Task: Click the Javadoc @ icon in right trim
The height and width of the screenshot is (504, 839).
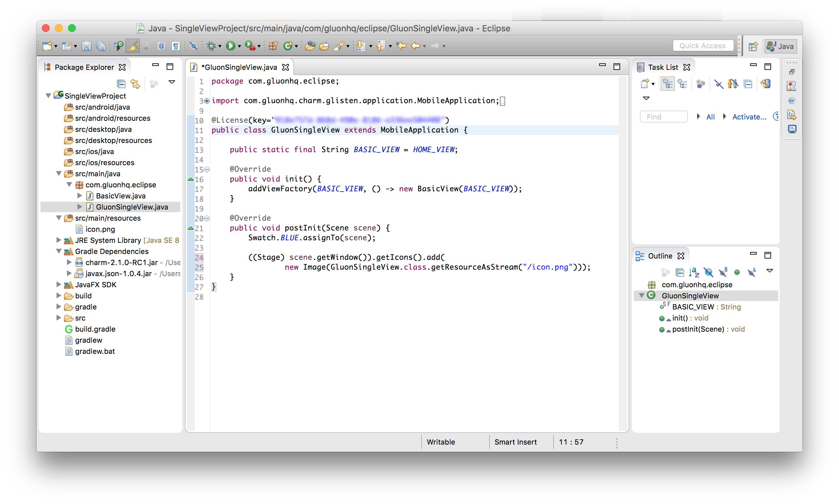Action: point(791,101)
